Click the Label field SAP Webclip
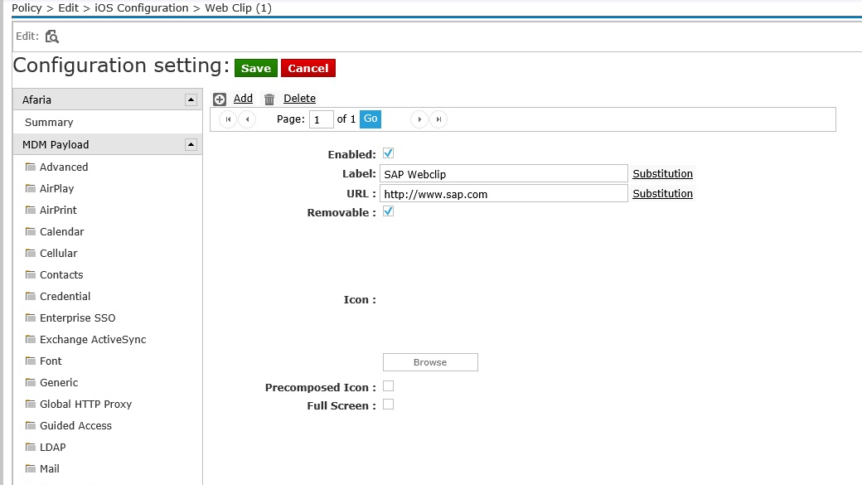This screenshot has height=504, width=862. pyautogui.click(x=504, y=174)
